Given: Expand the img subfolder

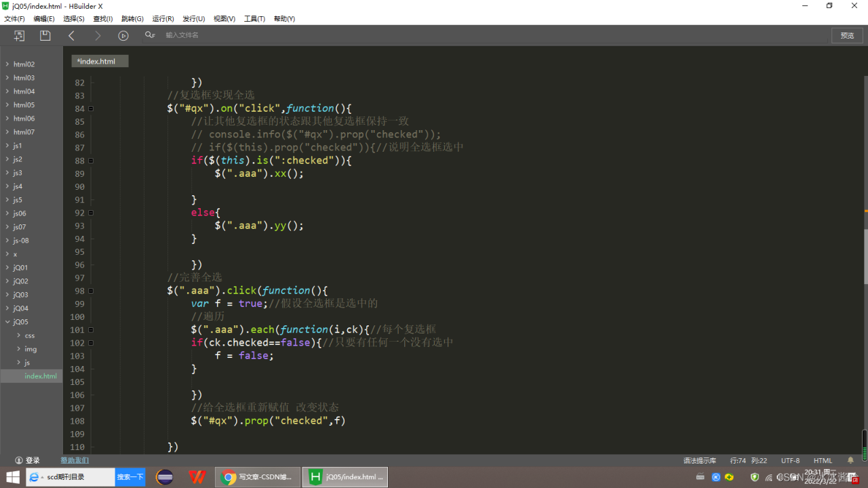Looking at the screenshot, I should (x=18, y=349).
